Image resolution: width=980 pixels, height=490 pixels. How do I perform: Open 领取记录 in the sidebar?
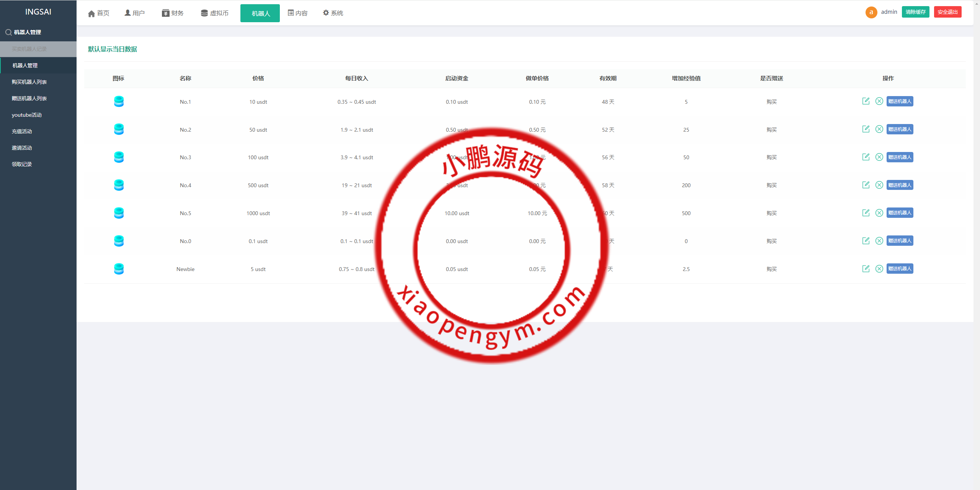click(x=21, y=164)
